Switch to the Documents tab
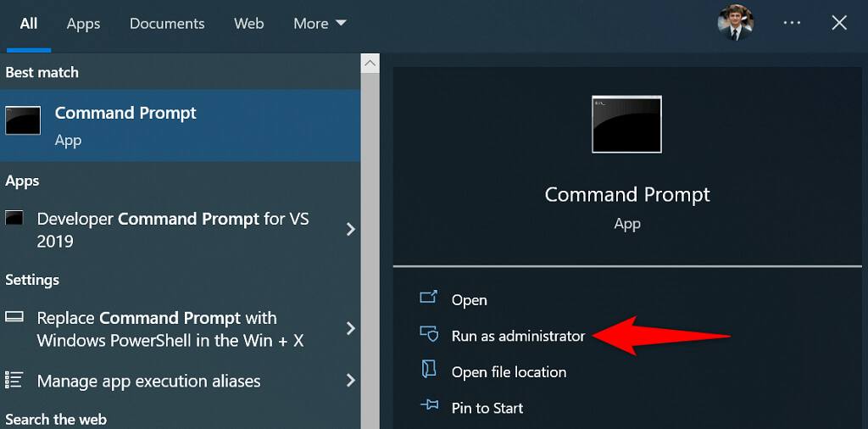The width and height of the screenshot is (868, 429). (x=167, y=24)
